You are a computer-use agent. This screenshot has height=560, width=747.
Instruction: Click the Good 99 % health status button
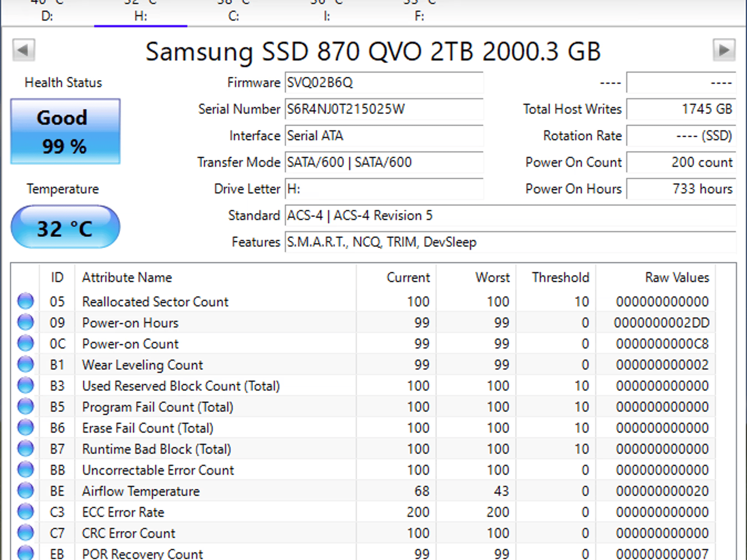tap(65, 132)
